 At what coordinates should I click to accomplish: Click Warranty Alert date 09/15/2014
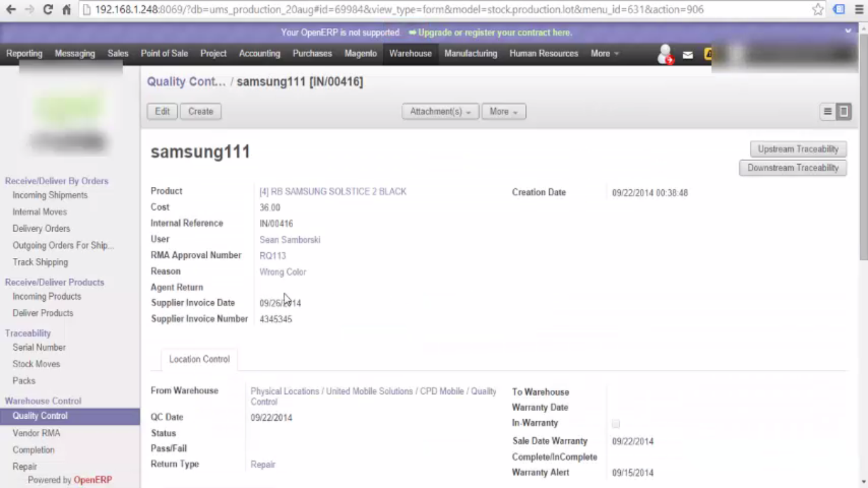click(633, 473)
